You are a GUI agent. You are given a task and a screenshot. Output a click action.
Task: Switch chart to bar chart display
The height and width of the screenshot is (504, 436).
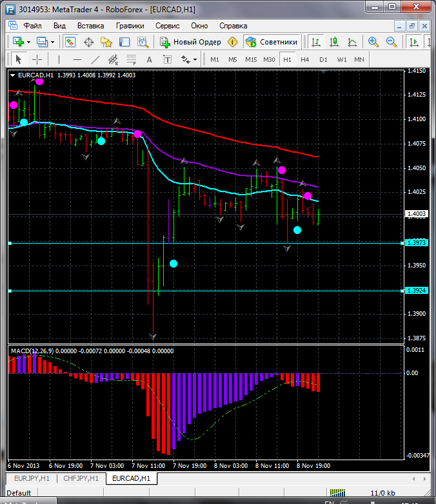(x=316, y=42)
